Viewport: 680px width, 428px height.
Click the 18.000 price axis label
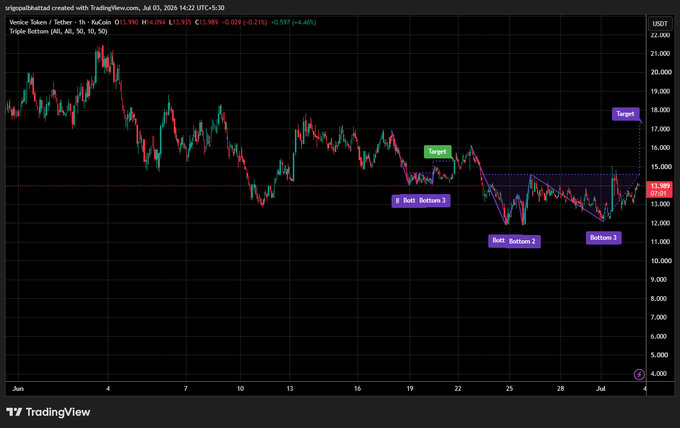point(660,110)
